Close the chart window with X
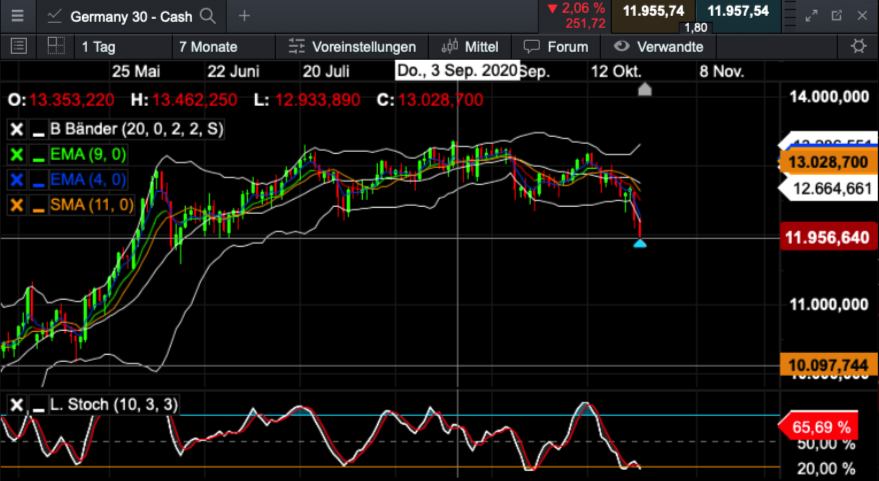This screenshot has width=879, height=481. point(862,16)
